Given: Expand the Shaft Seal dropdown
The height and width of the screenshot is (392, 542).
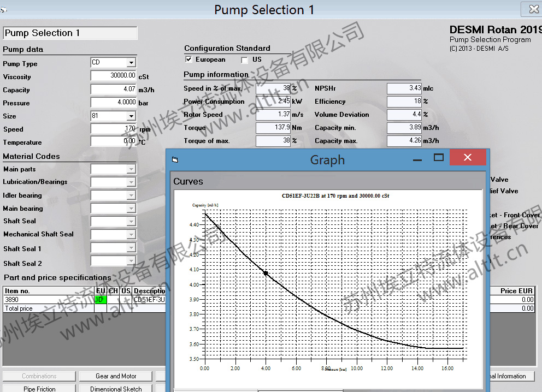Looking at the screenshot, I should (131, 222).
